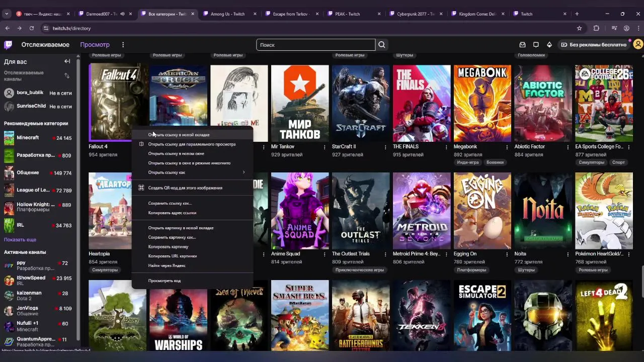
Task: Click the Инди-игра tag under Megabonk
Action: pos(468,162)
